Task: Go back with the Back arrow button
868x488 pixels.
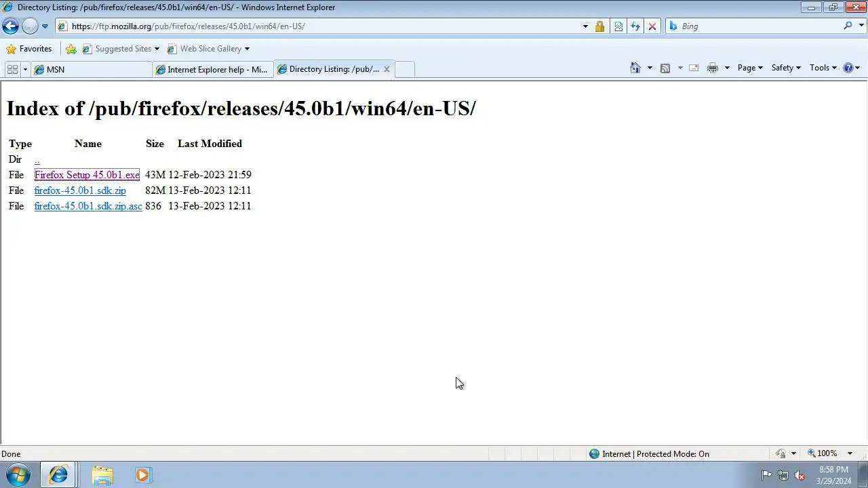Action: (x=10, y=26)
